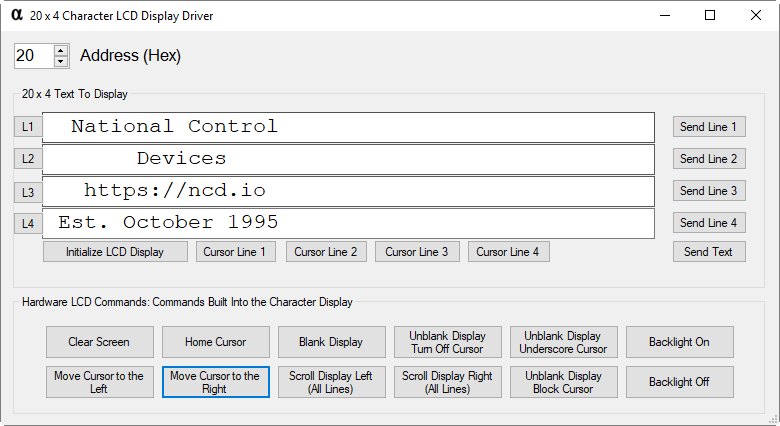
Task: Unblank display with block cursor
Action: click(x=564, y=382)
